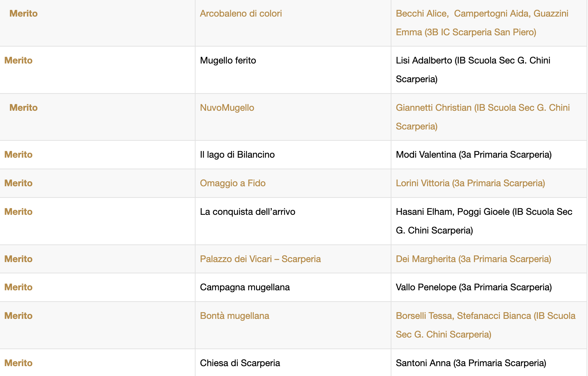
Task: Click author "Modi Valentina (3a Primaria Scarperia)"
Action: [x=473, y=155]
